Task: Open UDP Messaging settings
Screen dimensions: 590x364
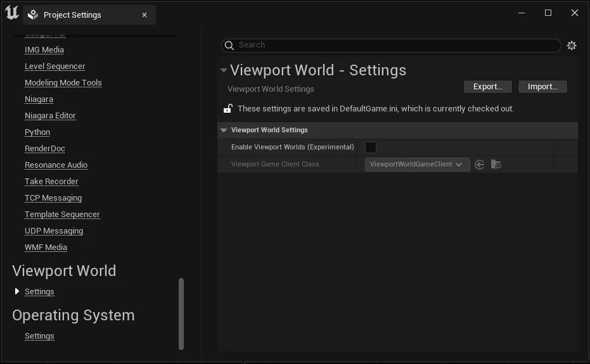Action: [55, 231]
